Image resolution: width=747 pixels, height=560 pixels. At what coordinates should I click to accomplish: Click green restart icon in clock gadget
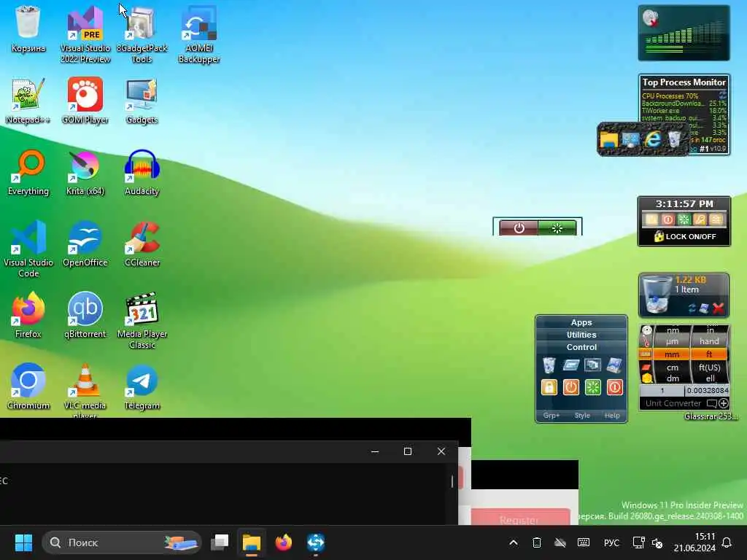(x=684, y=219)
